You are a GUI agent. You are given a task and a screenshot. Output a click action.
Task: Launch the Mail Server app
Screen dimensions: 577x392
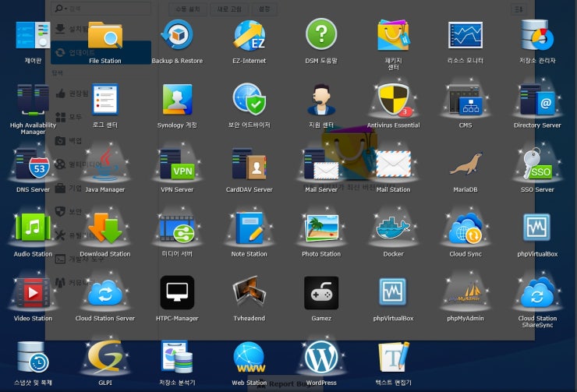coord(321,164)
